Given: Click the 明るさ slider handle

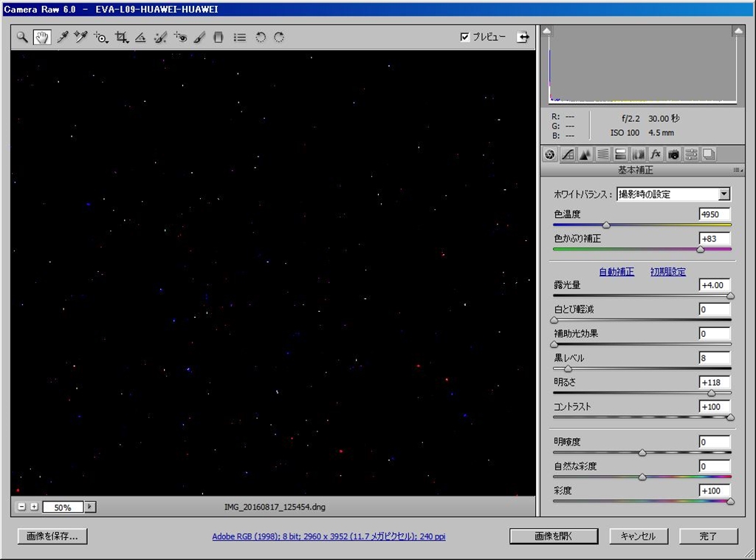Looking at the screenshot, I should (x=711, y=392).
